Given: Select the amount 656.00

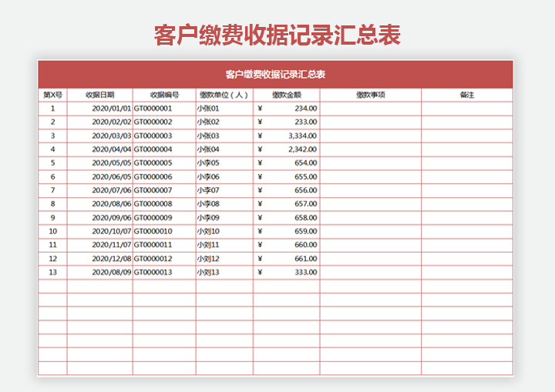Looking at the screenshot, I should point(306,190).
